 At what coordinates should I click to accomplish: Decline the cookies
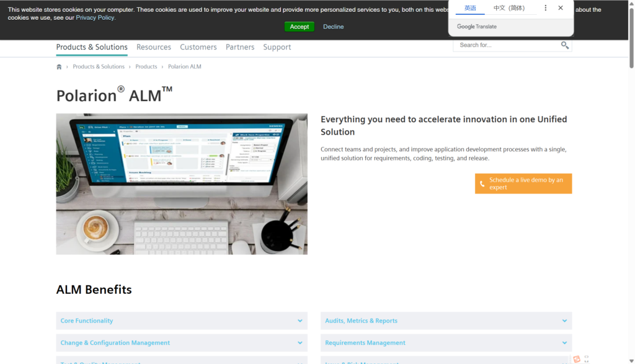click(x=333, y=27)
